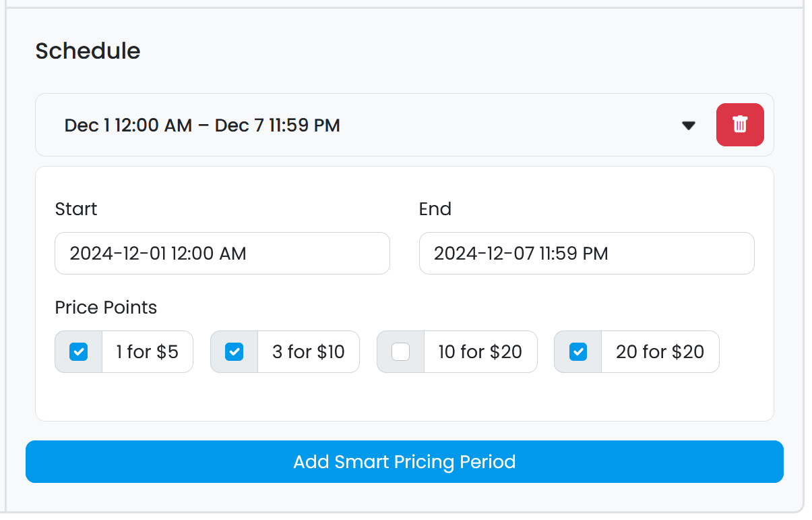The height and width of the screenshot is (520, 812).
Task: Click the End date input field
Action: click(586, 254)
